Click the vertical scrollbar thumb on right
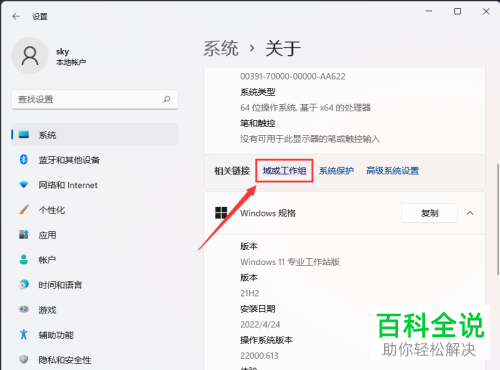Screen dimensions: 500x370 coord(498,219)
